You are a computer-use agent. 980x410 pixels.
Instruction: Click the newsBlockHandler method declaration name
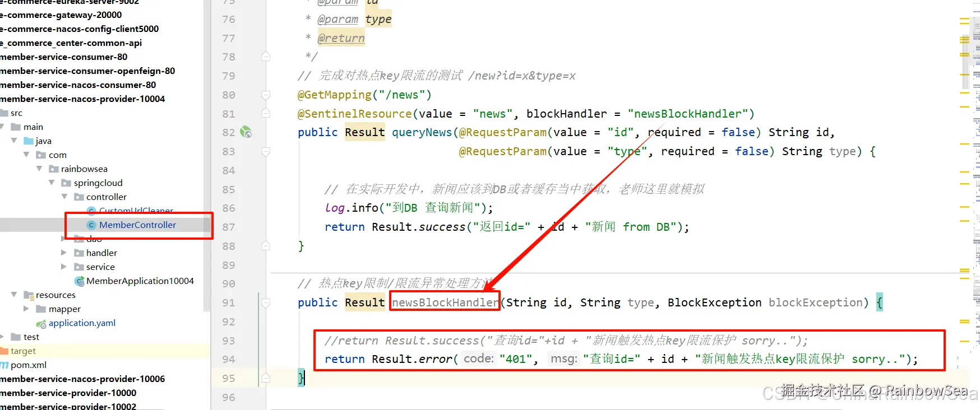point(445,302)
